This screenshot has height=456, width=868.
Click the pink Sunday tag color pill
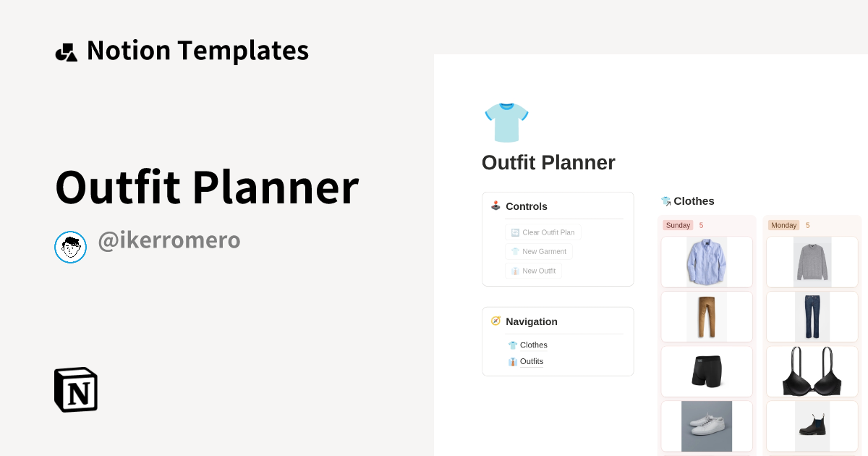678,225
